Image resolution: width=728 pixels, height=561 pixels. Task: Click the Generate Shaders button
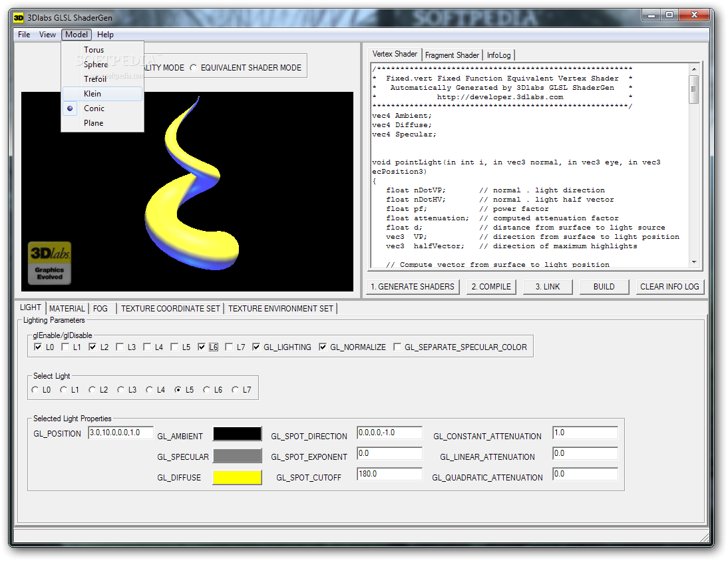(413, 287)
